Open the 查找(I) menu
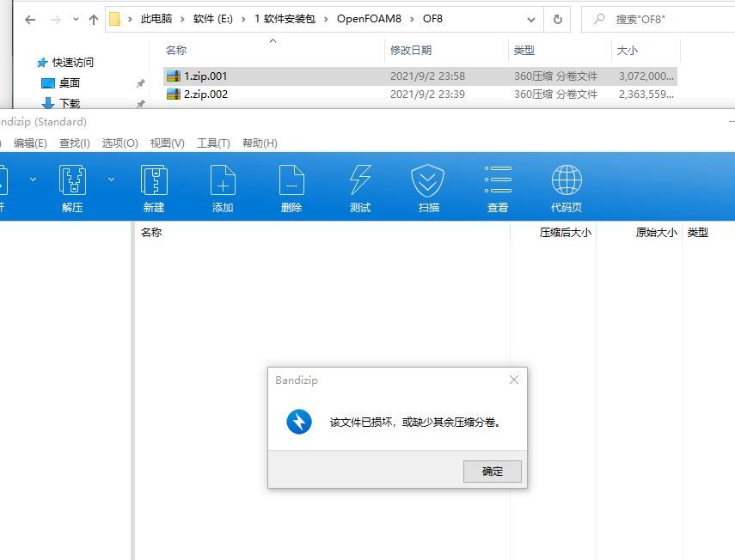Viewport: 735px width, 560px height. [75, 143]
